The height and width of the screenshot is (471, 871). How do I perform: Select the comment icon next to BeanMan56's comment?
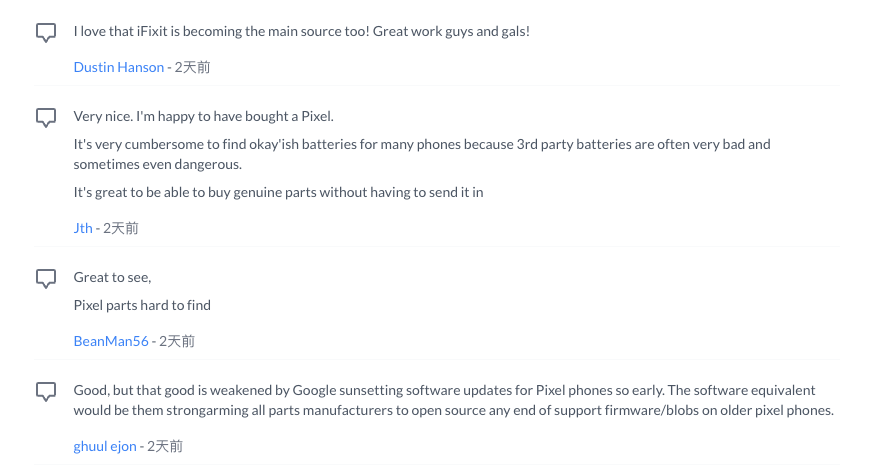(46, 278)
